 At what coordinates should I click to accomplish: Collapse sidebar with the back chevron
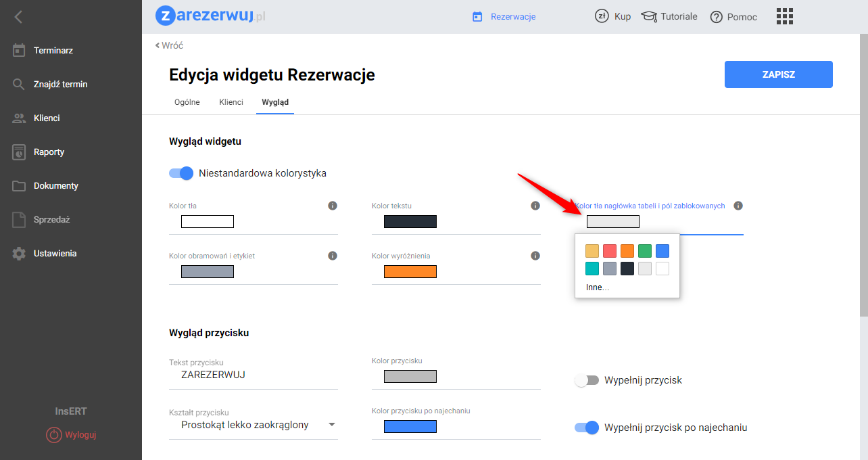(18, 17)
